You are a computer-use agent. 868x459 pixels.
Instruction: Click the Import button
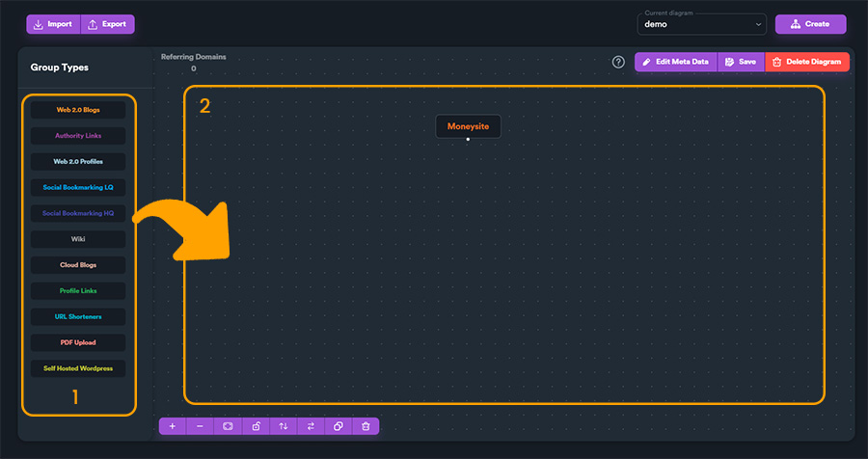(x=53, y=24)
